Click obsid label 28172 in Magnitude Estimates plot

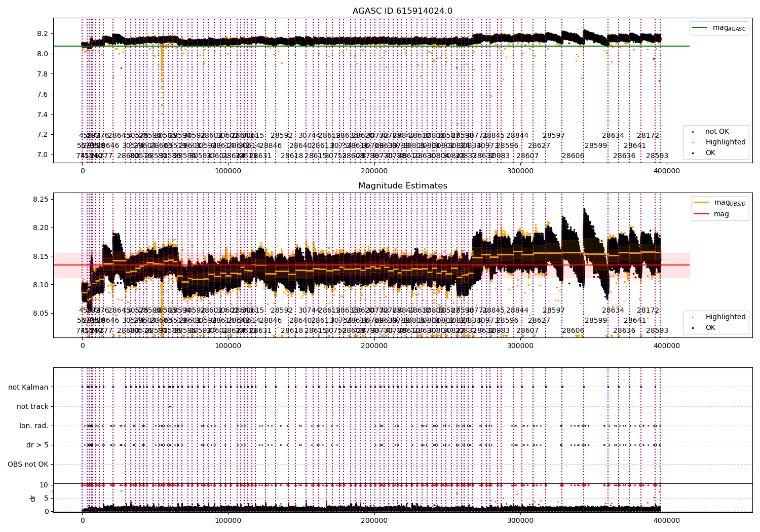click(648, 311)
